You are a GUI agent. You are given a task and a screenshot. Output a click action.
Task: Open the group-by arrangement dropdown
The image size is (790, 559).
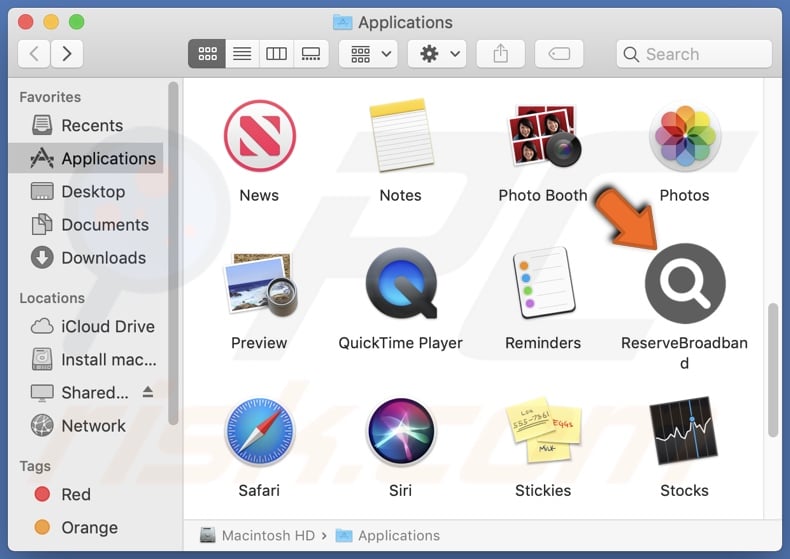click(368, 53)
